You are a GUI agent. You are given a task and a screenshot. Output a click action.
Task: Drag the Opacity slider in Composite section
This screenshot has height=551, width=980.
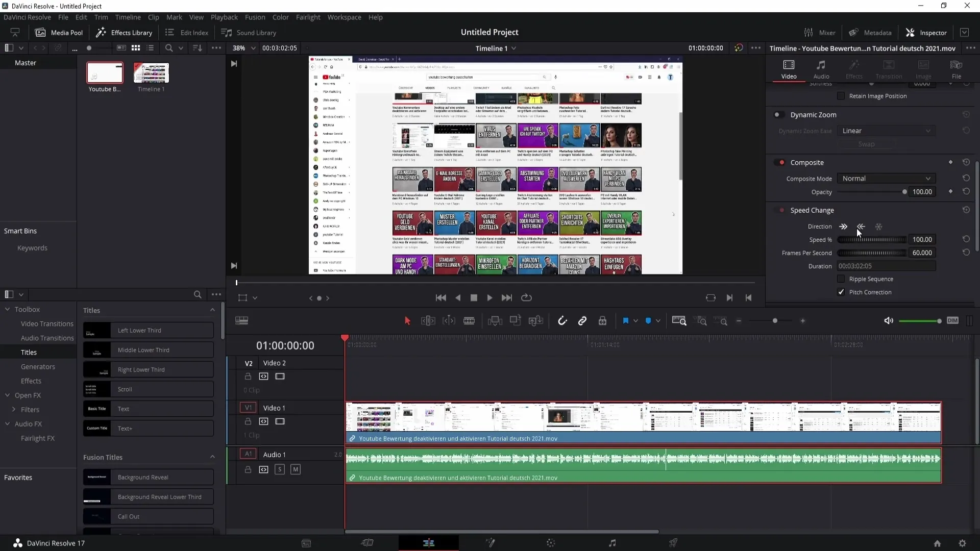(x=904, y=192)
